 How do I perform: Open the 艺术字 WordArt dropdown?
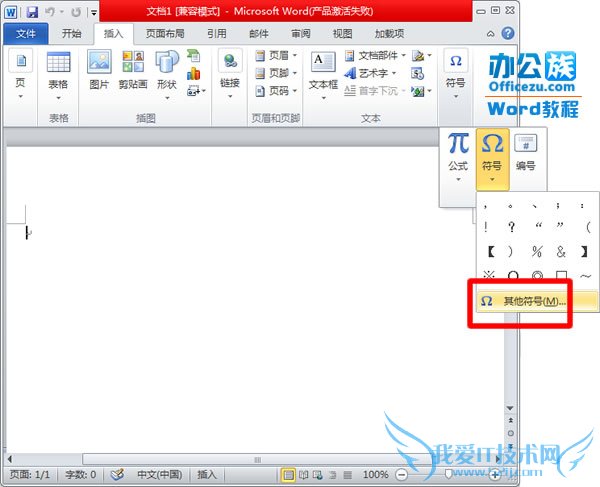(x=370, y=73)
